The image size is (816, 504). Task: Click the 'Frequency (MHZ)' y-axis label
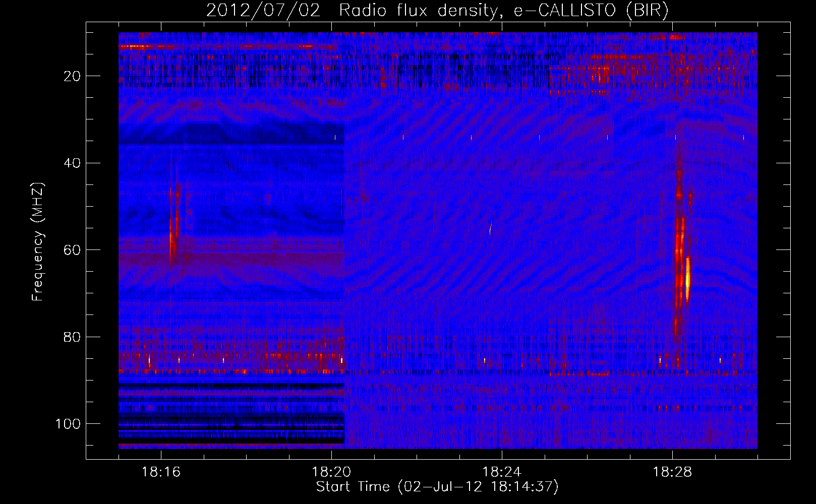37,242
